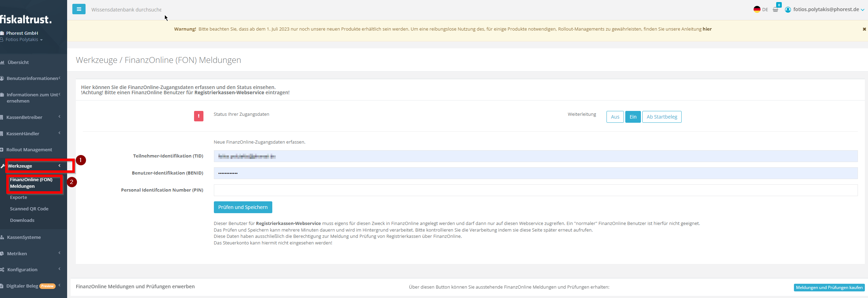Screen dimensions: 868x298
Task: Expand the Informationen zum Unternehmen chevron
Action: [x=60, y=94]
